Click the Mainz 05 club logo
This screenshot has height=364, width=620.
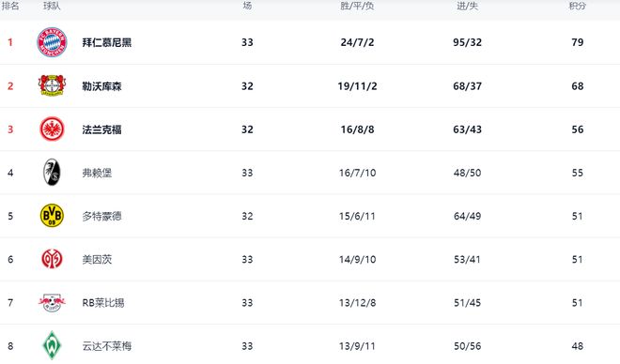52,259
